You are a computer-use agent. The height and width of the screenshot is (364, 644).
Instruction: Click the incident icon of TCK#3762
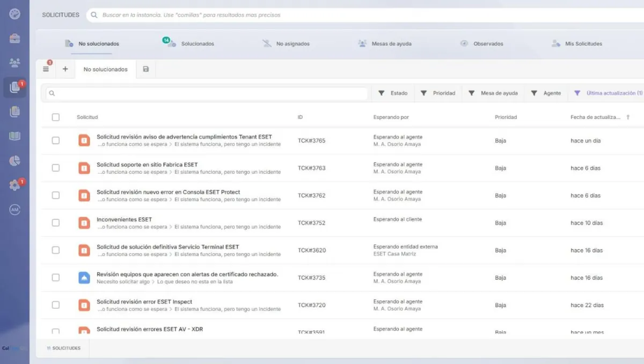pyautogui.click(x=84, y=195)
